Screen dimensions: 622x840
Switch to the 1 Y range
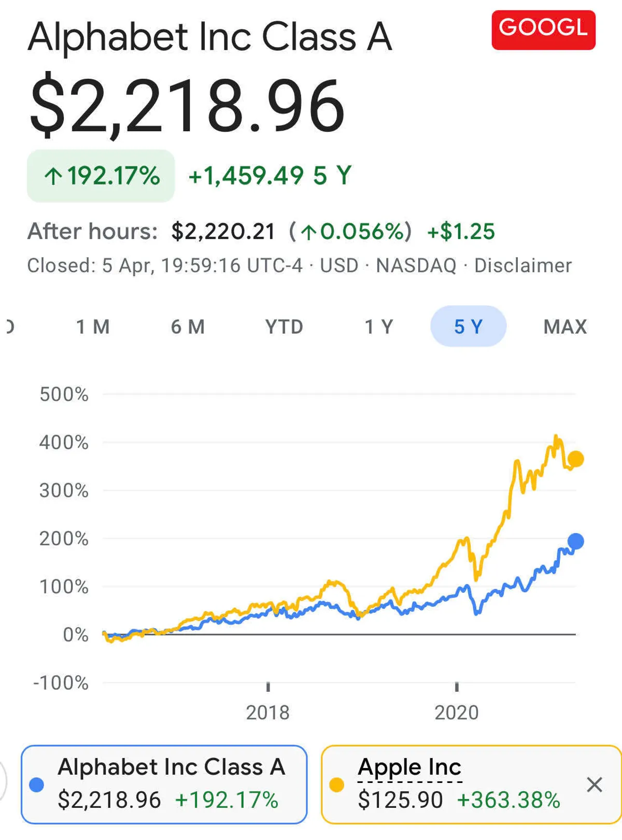[379, 327]
